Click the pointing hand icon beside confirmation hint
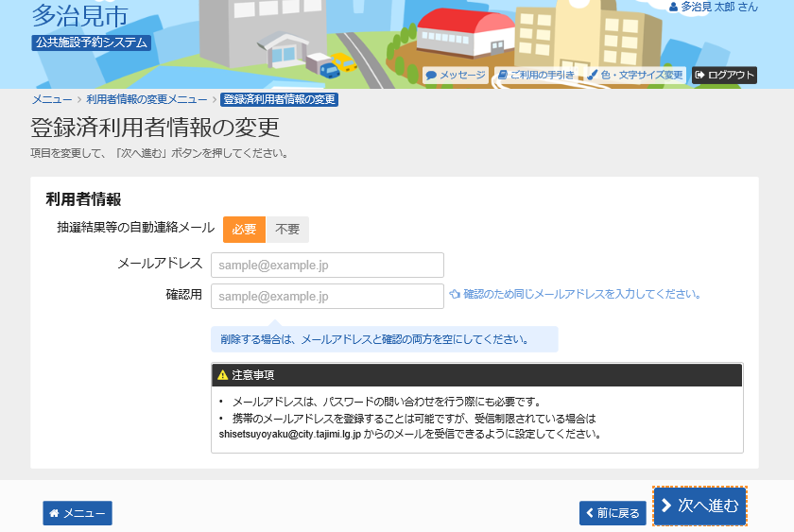This screenshot has width=794, height=532. (455, 294)
